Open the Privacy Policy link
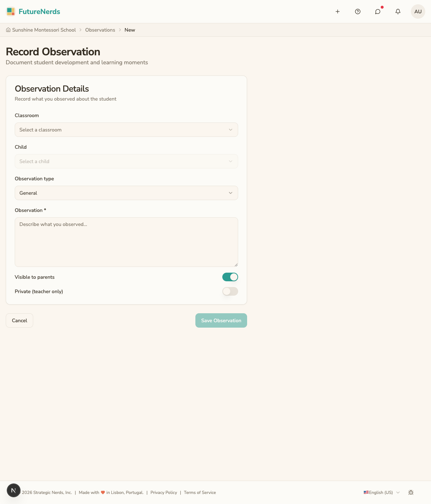The height and width of the screenshot is (504, 431). [x=164, y=493]
